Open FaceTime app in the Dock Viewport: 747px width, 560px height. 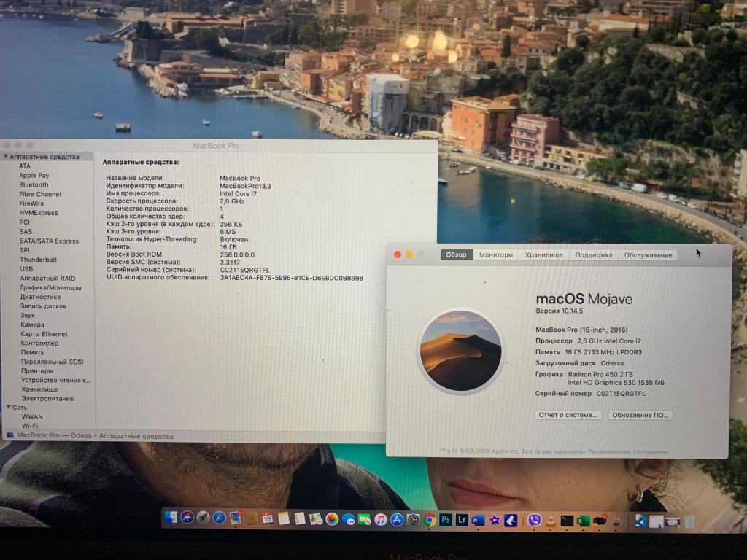coord(365,519)
